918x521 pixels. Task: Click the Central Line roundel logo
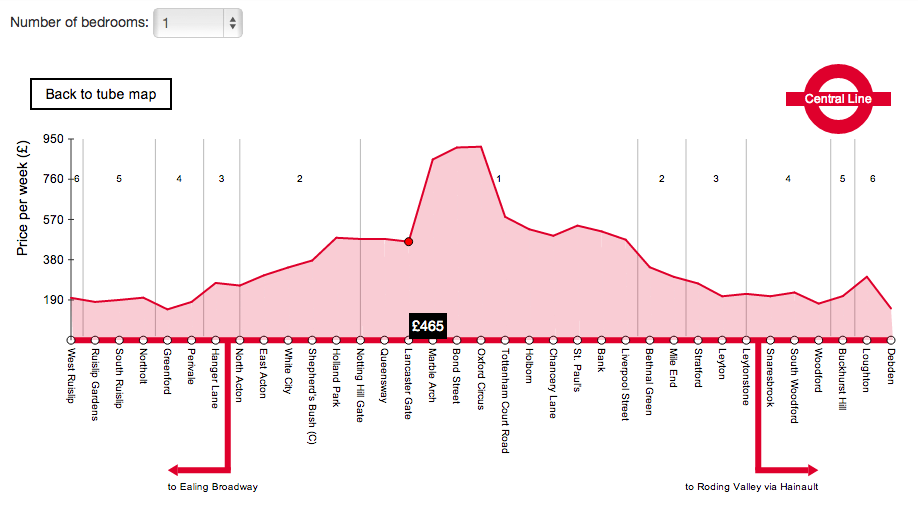(838, 99)
